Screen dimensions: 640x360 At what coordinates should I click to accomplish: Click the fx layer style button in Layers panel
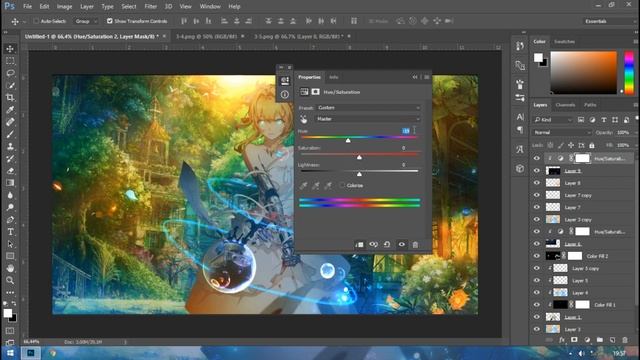click(562, 340)
